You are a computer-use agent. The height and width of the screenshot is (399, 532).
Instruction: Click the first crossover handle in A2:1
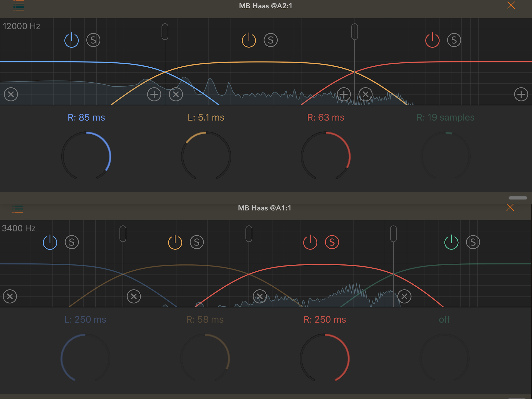165,32
